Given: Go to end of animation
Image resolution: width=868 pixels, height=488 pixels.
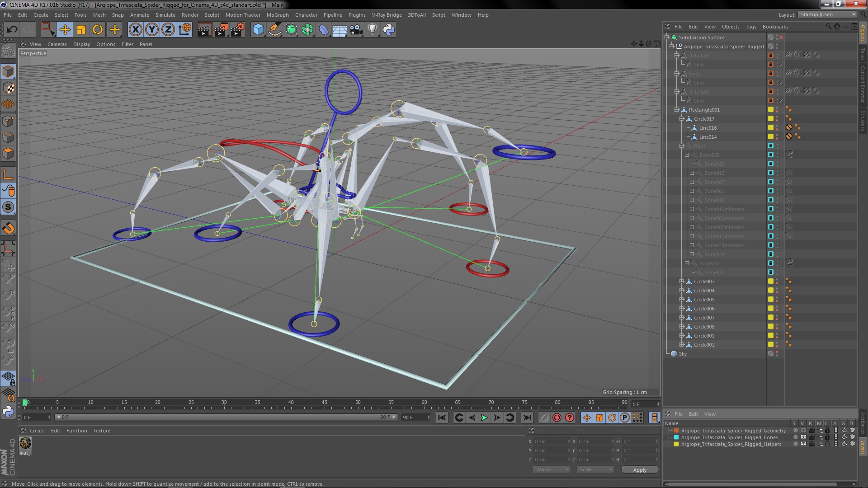Looking at the screenshot, I should pos(527,418).
